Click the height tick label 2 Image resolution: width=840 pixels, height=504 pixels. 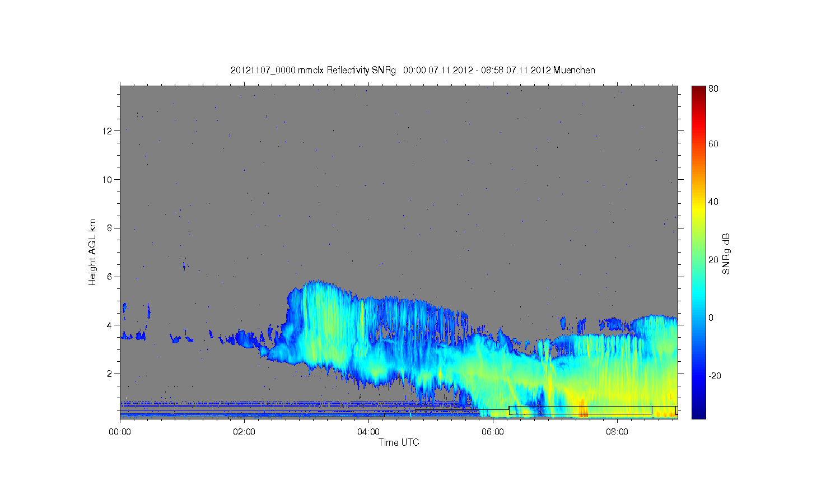[x=110, y=374]
